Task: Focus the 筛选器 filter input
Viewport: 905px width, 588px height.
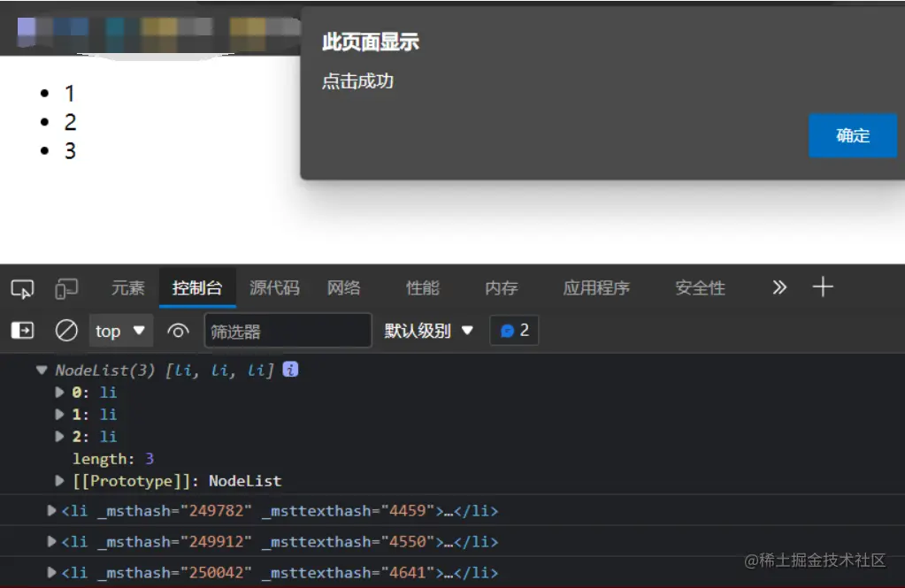Action: pos(288,331)
